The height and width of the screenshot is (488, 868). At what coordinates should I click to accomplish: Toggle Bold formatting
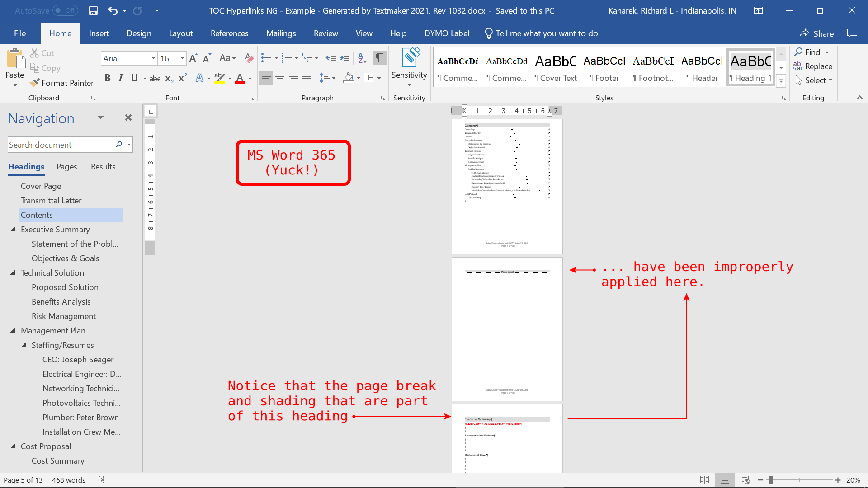pos(107,78)
